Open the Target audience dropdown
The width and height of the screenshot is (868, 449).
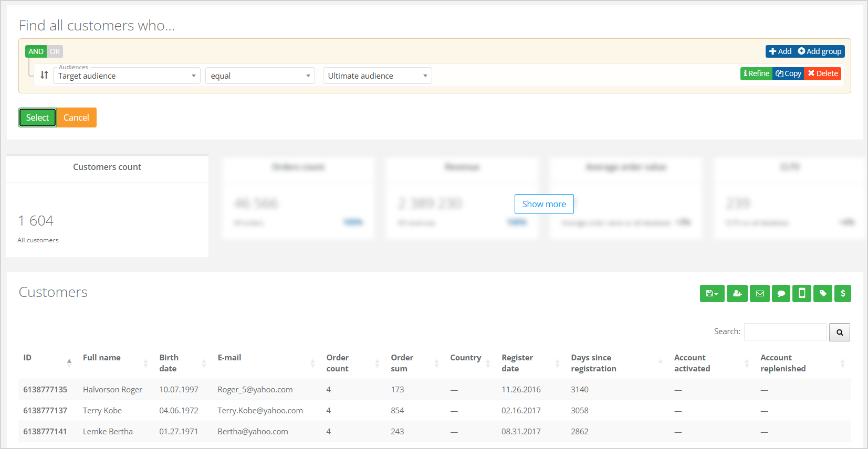coord(127,76)
